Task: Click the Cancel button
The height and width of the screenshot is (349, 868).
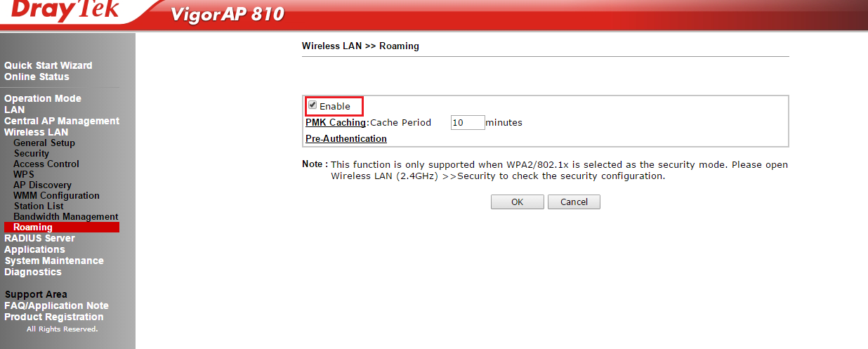Action: point(574,202)
